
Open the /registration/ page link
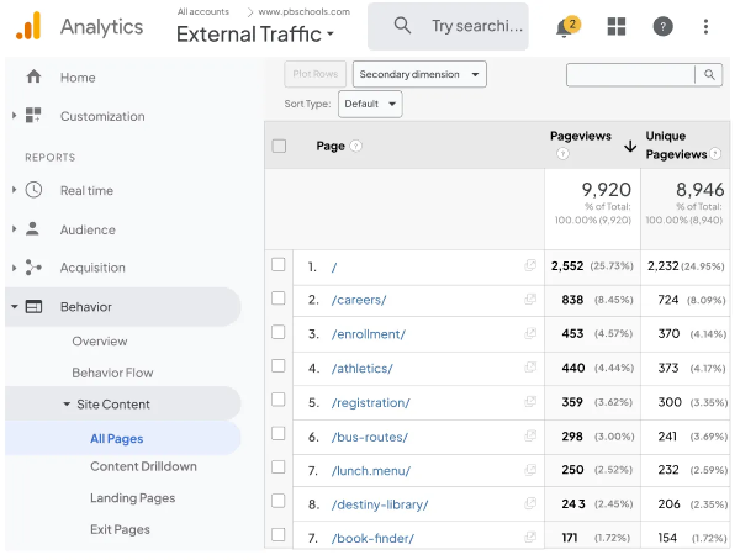coord(371,403)
